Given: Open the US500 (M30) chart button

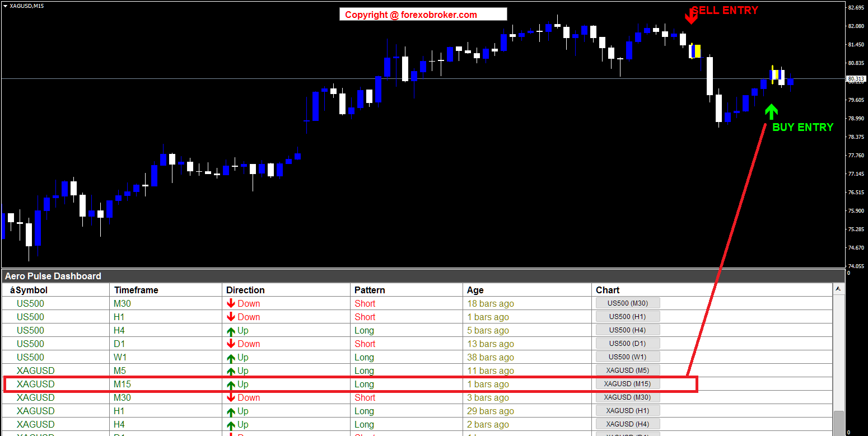Looking at the screenshot, I should coord(627,303).
